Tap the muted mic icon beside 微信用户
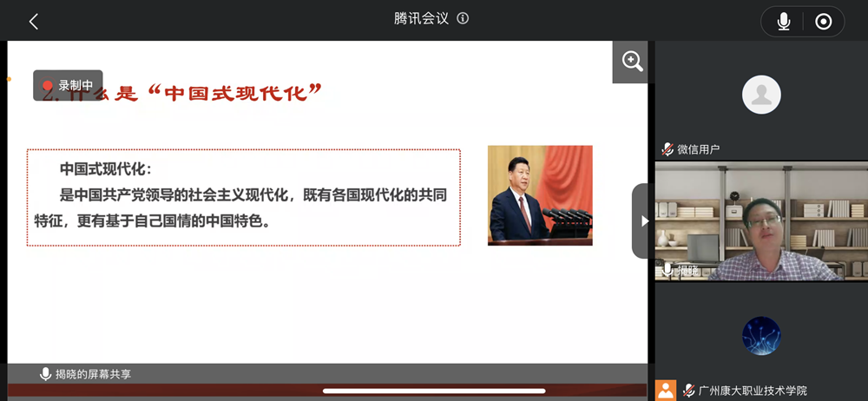This screenshot has width=868, height=401. click(667, 149)
